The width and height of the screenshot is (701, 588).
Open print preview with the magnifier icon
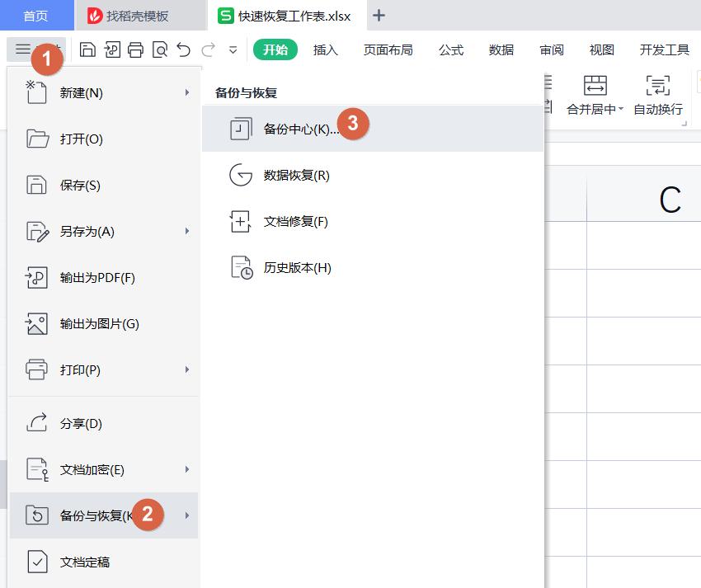[x=158, y=49]
